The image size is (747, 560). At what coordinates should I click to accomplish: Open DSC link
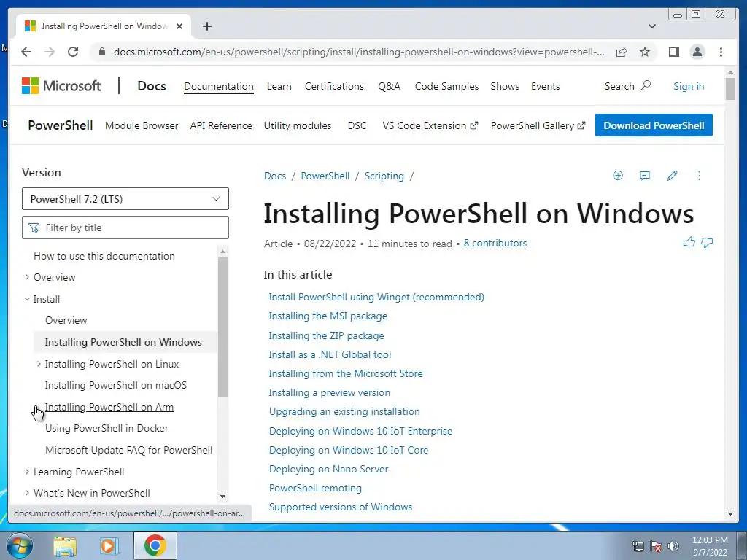click(357, 125)
